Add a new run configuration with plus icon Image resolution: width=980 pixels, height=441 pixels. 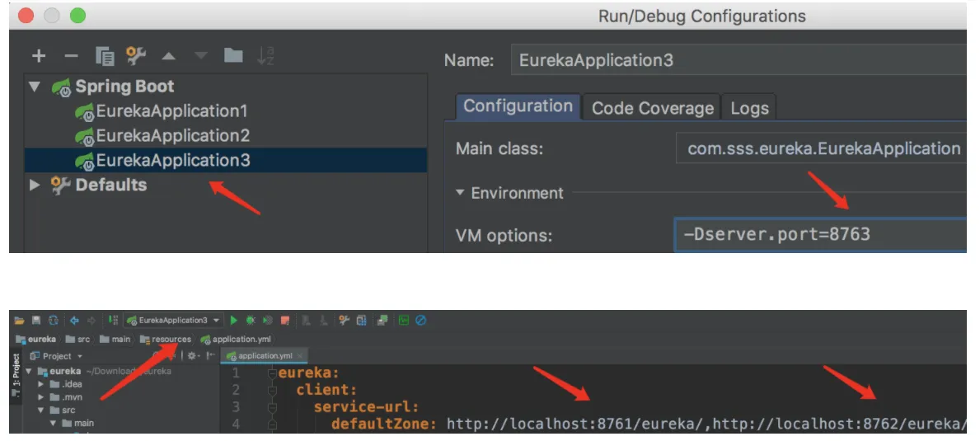[x=39, y=56]
